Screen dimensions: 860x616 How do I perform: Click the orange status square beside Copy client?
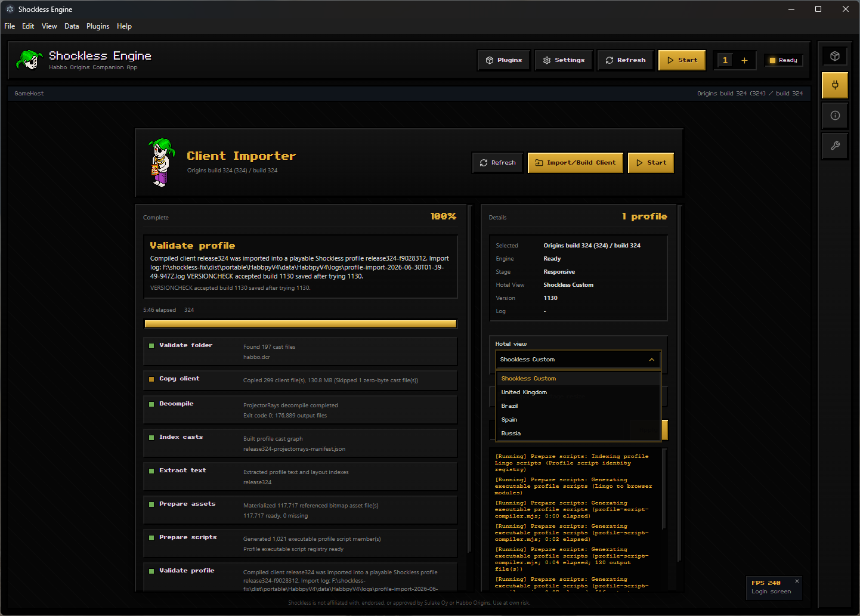point(151,379)
